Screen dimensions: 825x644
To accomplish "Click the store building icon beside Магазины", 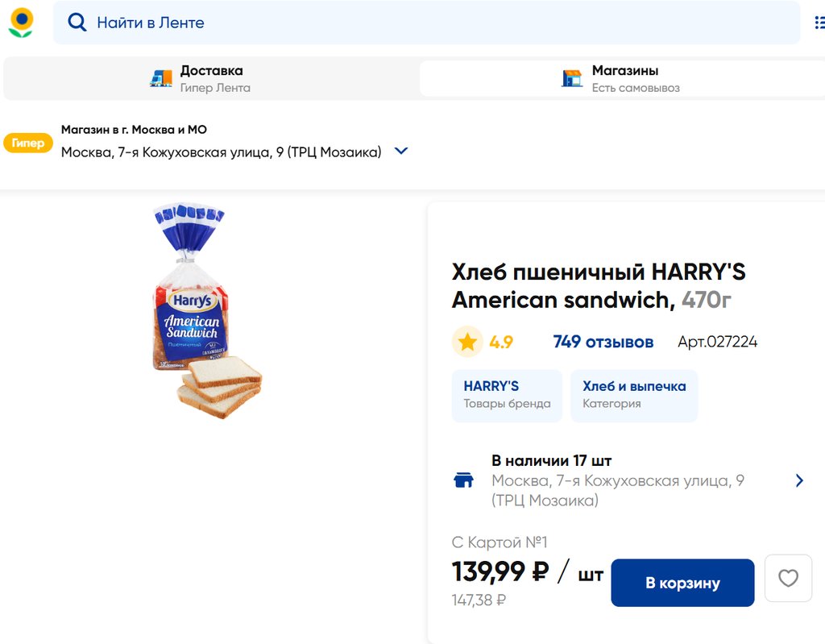I will tap(572, 78).
